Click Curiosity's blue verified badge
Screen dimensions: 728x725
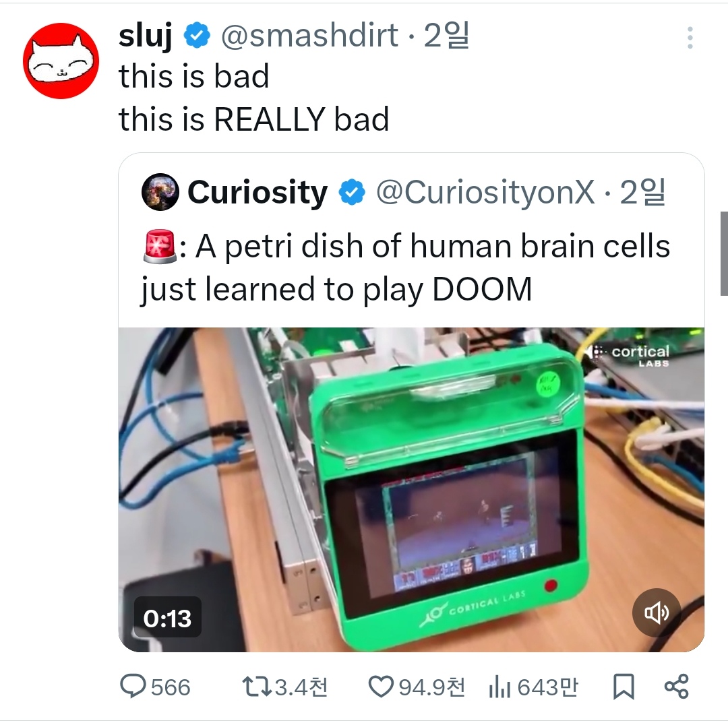pyautogui.click(x=353, y=192)
